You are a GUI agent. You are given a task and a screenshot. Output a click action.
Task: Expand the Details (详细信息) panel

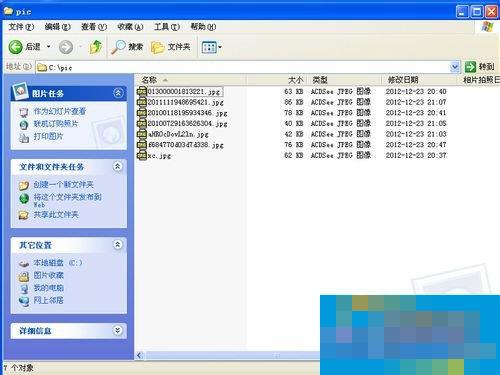pyautogui.click(x=118, y=330)
